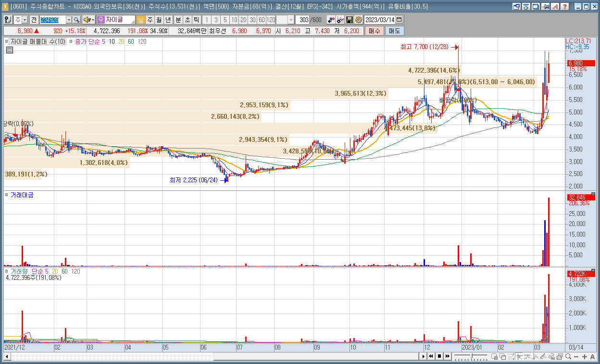Click the stock search magnifier icon
Image resolution: width=600 pixels, height=364 pixels.
[x=76, y=20]
